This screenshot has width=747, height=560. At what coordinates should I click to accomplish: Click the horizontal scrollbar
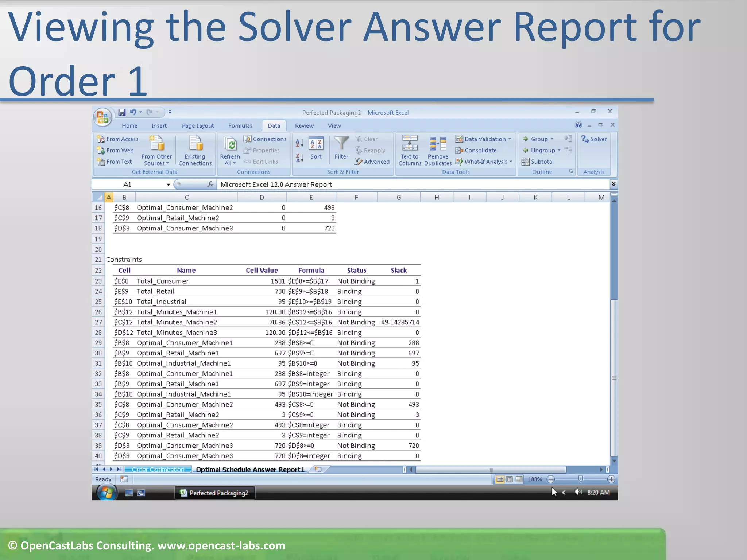(491, 470)
